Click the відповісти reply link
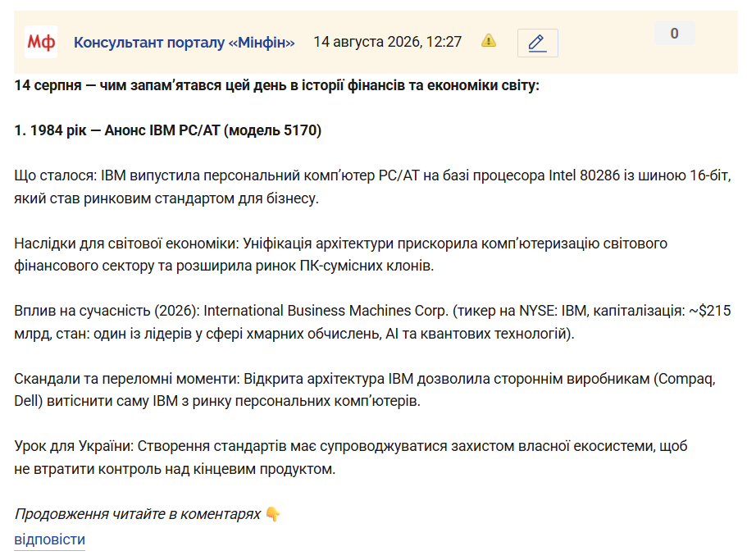The width and height of the screenshot is (747, 560). pyautogui.click(x=49, y=540)
